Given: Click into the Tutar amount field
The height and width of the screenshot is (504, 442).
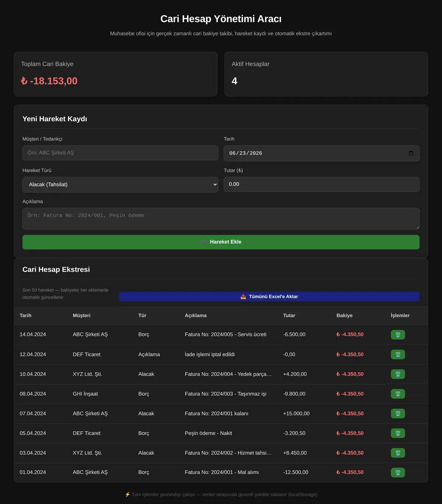Looking at the screenshot, I should tap(322, 184).
